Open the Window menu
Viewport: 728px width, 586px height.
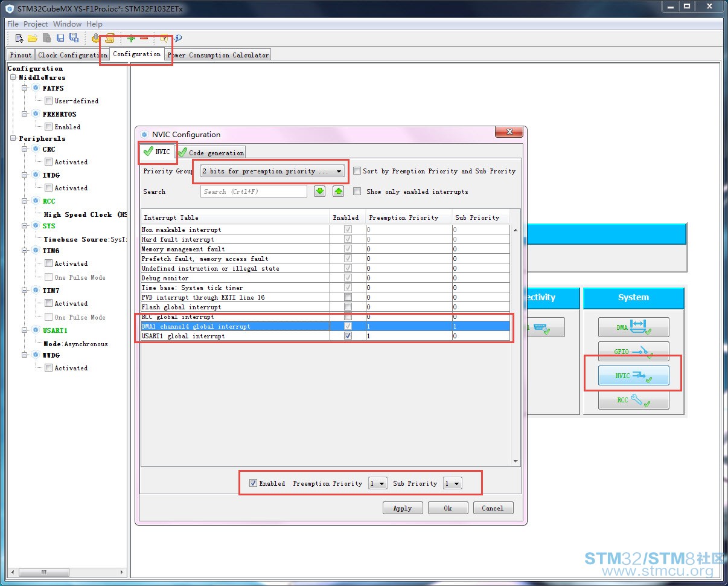tap(67, 24)
